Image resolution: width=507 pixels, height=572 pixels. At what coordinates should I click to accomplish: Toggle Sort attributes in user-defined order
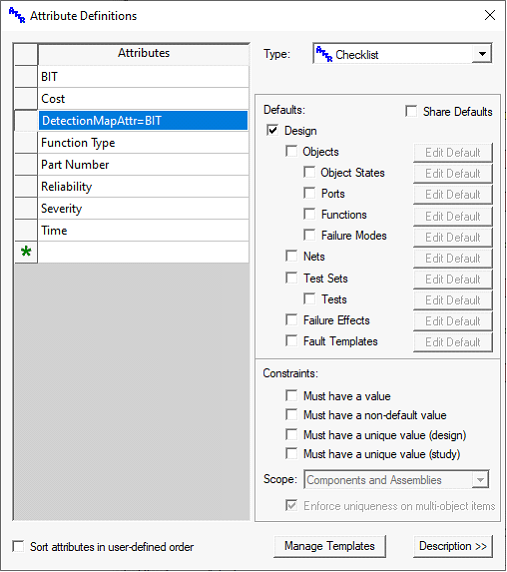tap(18, 546)
